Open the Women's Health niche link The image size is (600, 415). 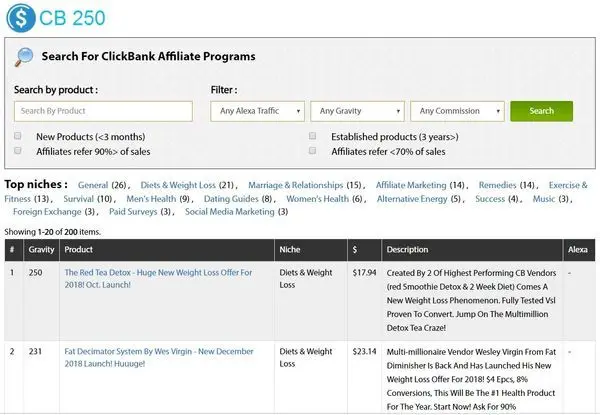[x=318, y=199]
